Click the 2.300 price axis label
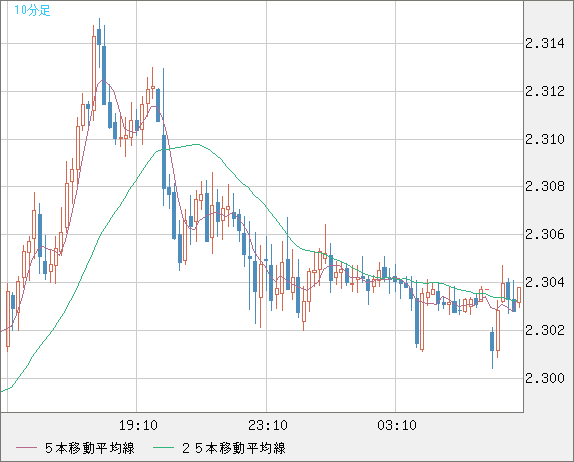This screenshot has height=462, width=574. (x=545, y=378)
